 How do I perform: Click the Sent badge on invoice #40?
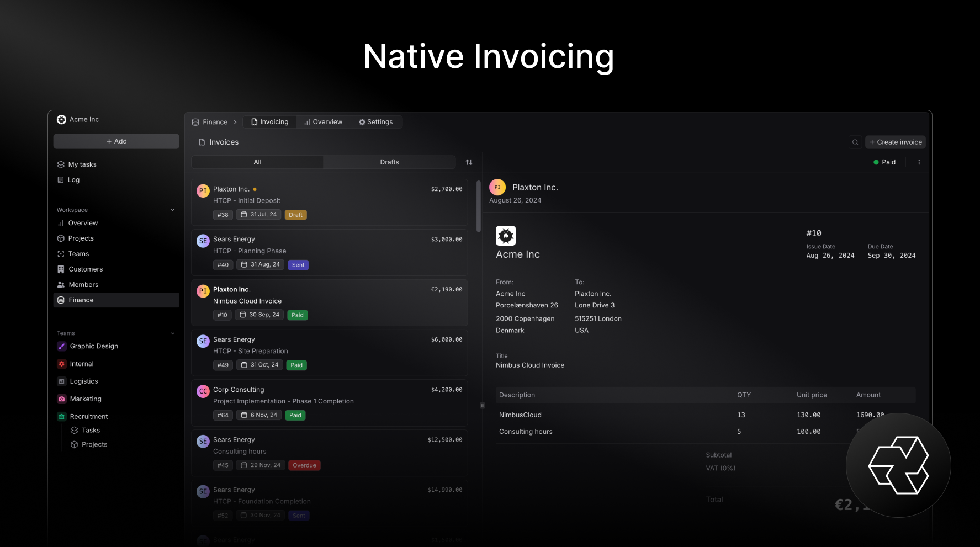[298, 265]
